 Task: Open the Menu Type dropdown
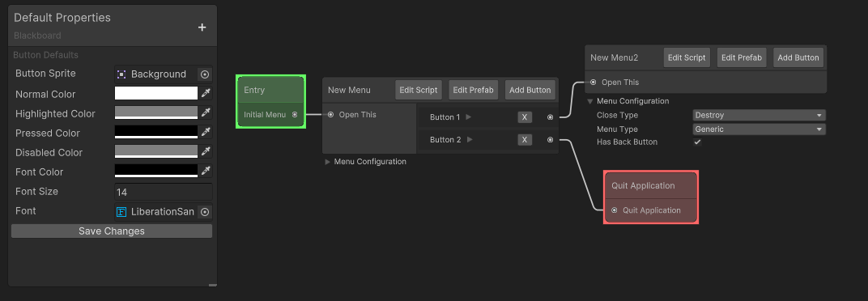(759, 129)
